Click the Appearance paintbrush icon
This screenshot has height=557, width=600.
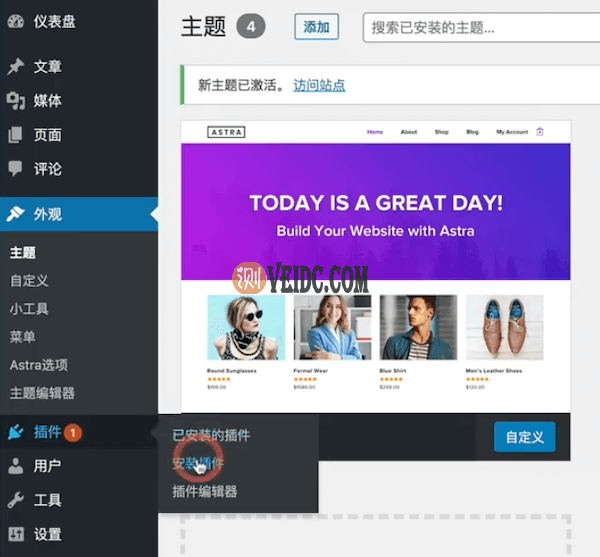coord(15,214)
